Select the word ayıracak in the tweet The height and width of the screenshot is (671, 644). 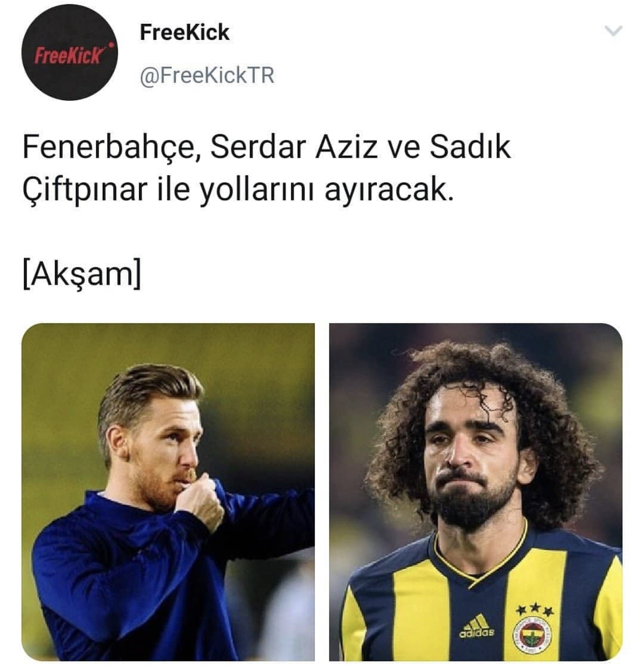tap(388, 191)
